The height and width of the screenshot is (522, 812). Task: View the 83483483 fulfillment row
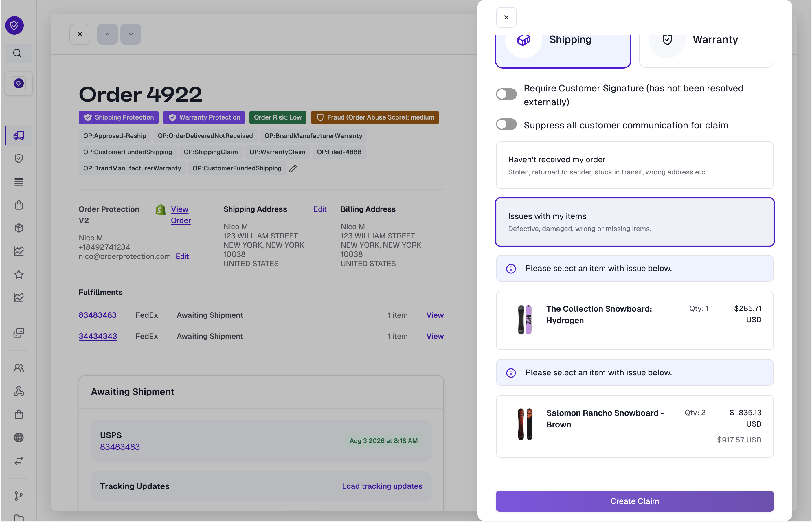435,315
